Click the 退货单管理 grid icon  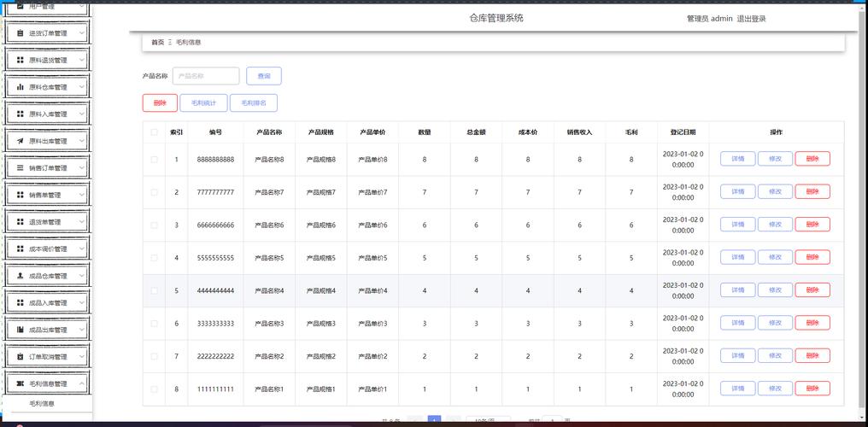(20, 222)
